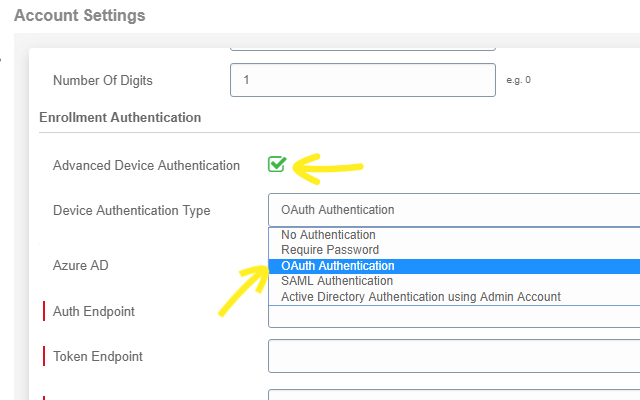This screenshot has height=400, width=640.
Task: Click the Token Endpoint input field
Action: click(x=454, y=356)
